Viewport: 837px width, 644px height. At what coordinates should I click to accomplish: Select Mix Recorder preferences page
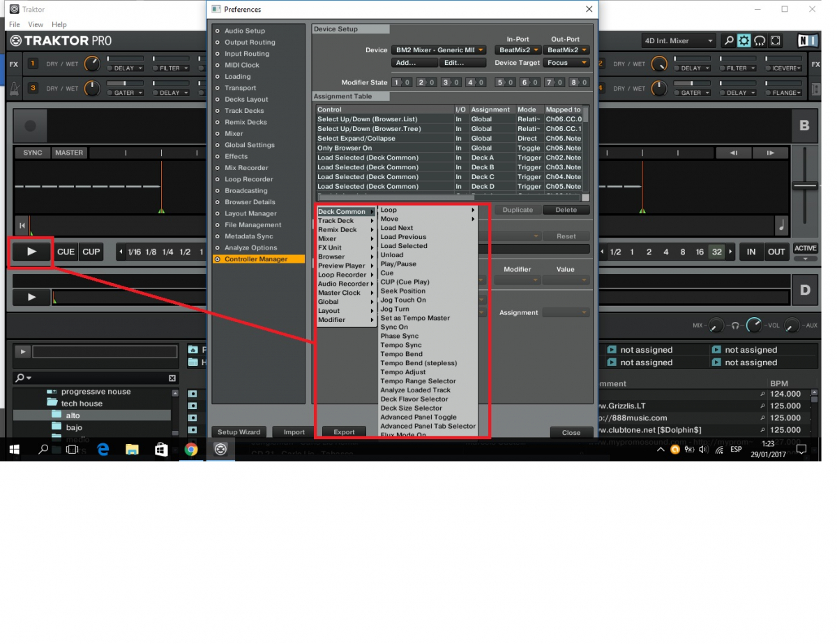click(246, 168)
